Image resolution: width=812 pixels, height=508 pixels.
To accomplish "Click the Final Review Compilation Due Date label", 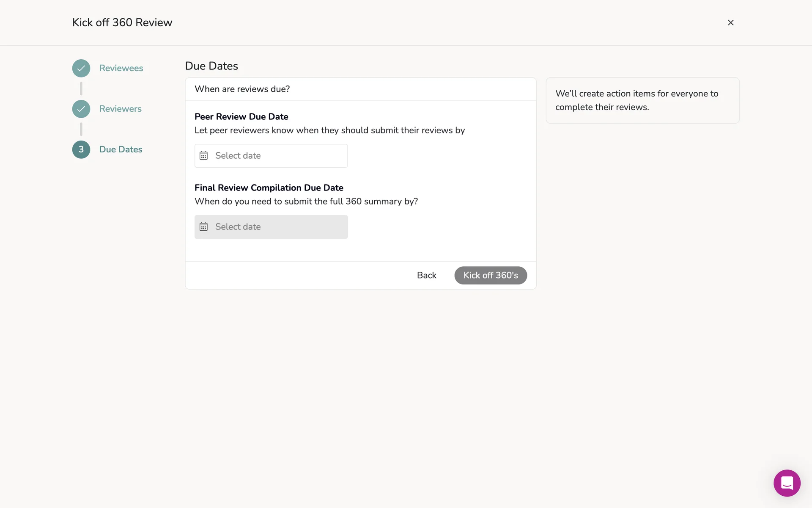I will tap(269, 188).
